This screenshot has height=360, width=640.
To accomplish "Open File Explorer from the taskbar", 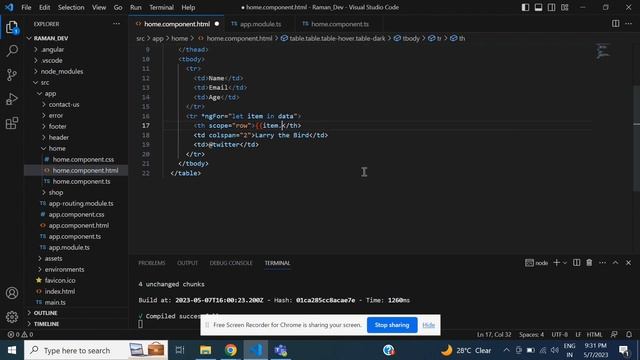I will pos(205,350).
